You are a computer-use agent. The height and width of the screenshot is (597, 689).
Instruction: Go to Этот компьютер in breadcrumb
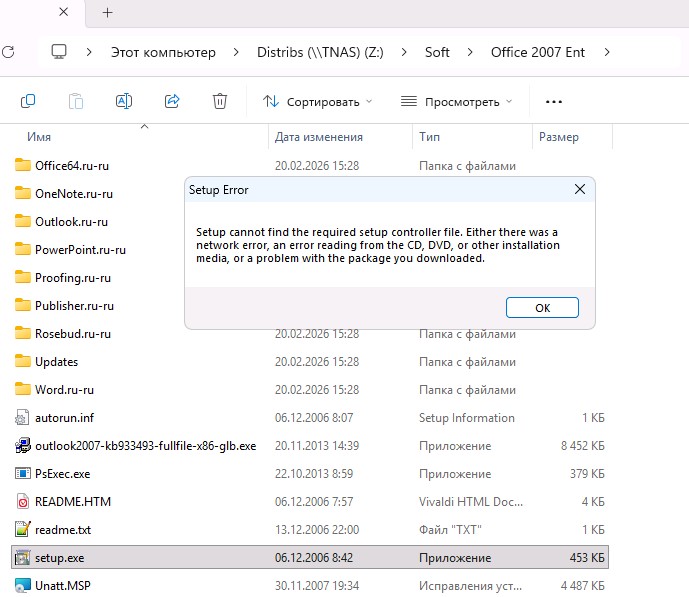click(x=163, y=52)
